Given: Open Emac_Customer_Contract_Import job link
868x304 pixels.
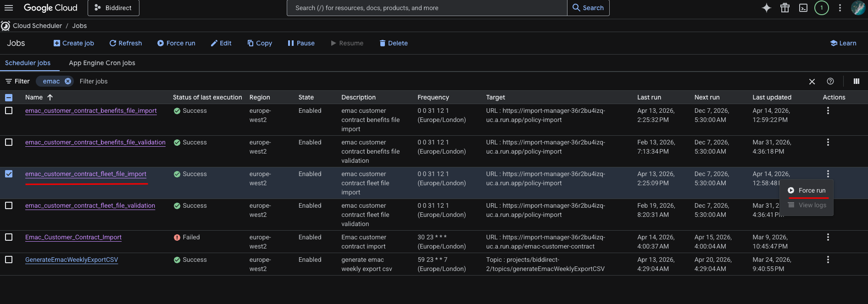Looking at the screenshot, I should tap(73, 237).
